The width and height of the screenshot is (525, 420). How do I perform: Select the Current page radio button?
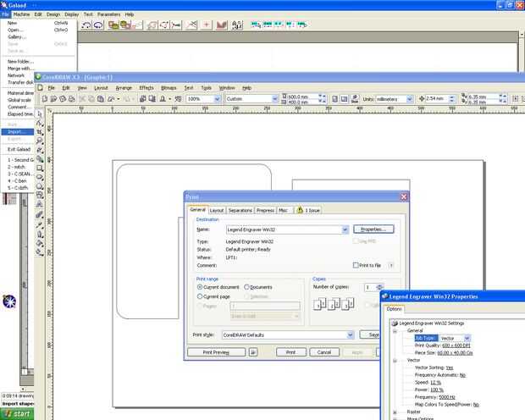click(200, 296)
